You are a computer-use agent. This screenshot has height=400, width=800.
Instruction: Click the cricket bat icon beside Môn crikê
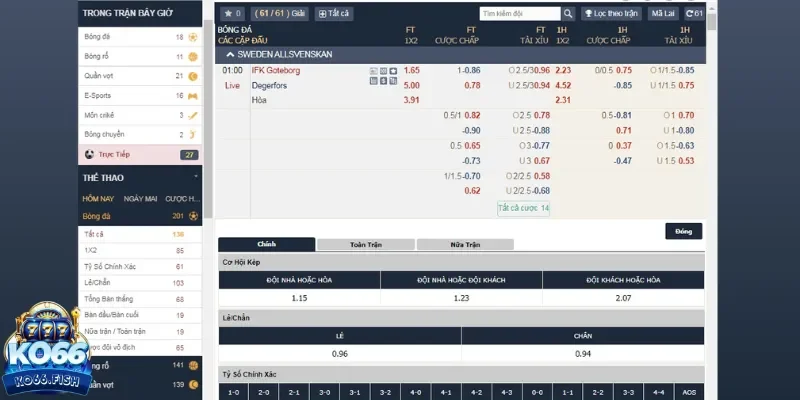point(193,115)
